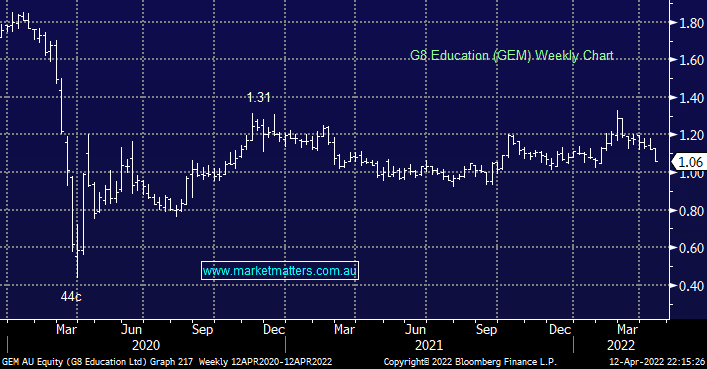
Task: Click the 1.40 price axis label
Action: point(692,97)
